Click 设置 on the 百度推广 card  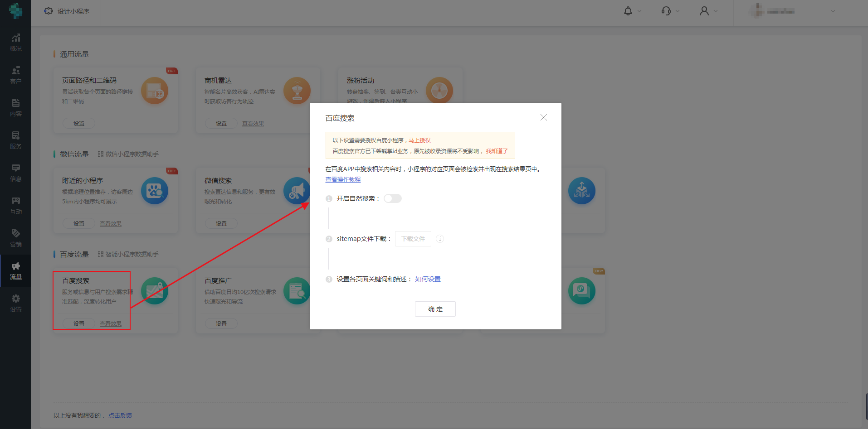(x=221, y=323)
